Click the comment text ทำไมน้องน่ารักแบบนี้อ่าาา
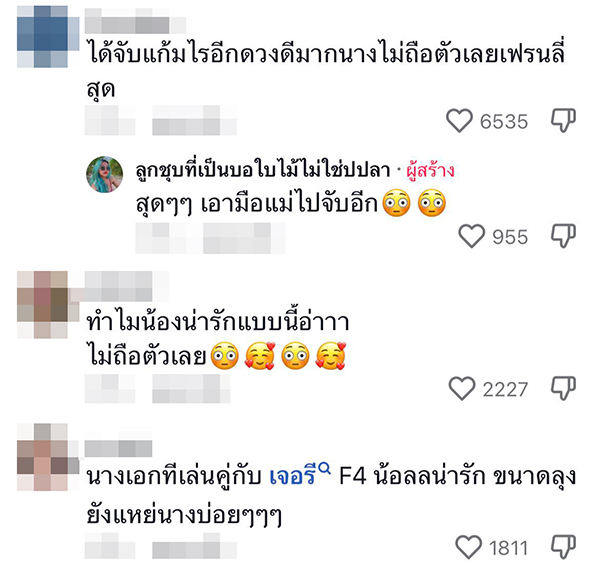 (x=218, y=322)
